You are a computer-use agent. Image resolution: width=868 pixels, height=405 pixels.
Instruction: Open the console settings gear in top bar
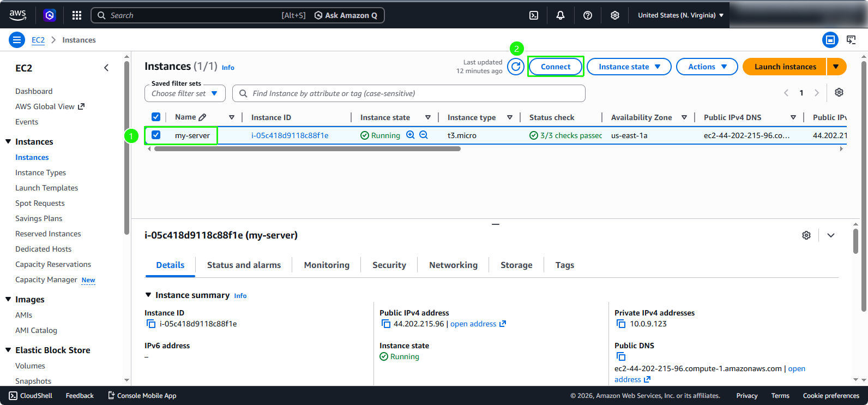click(x=615, y=15)
